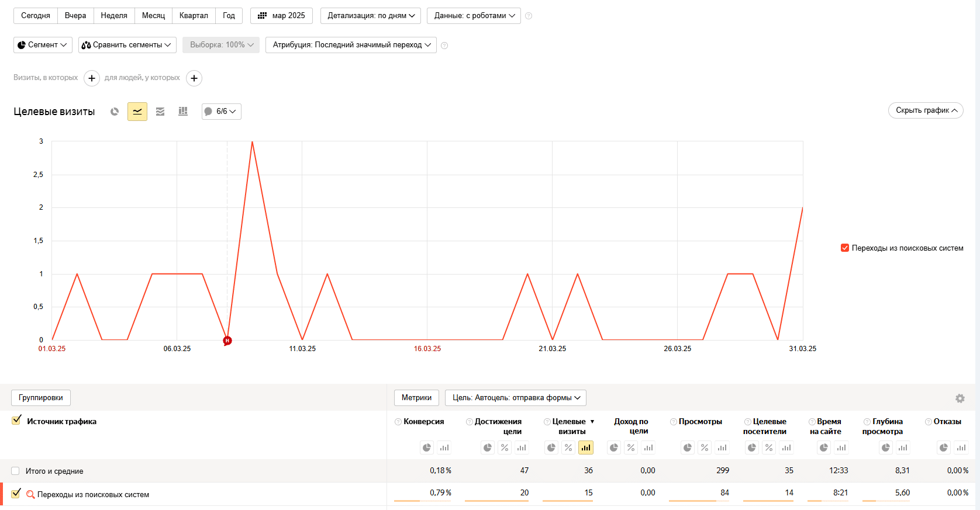Expand the Атрибуция attribution model dropdown

pos(351,45)
